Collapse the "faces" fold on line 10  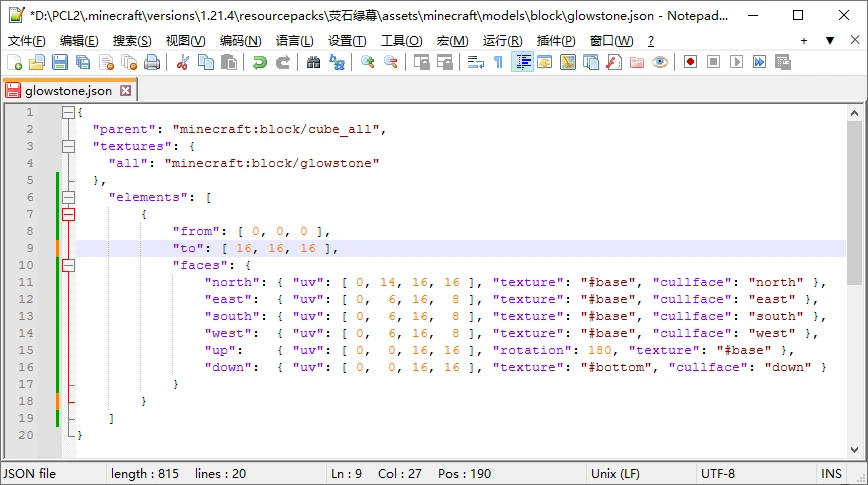point(68,265)
